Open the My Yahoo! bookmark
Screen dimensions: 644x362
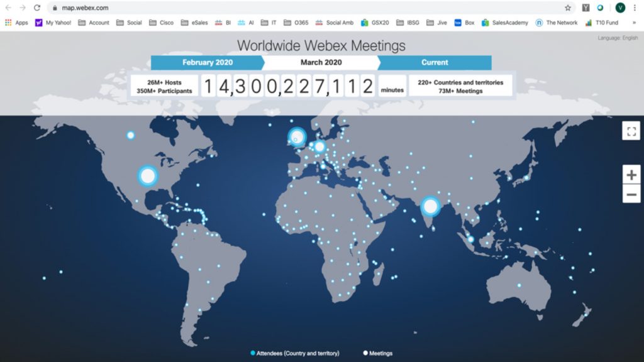point(53,23)
